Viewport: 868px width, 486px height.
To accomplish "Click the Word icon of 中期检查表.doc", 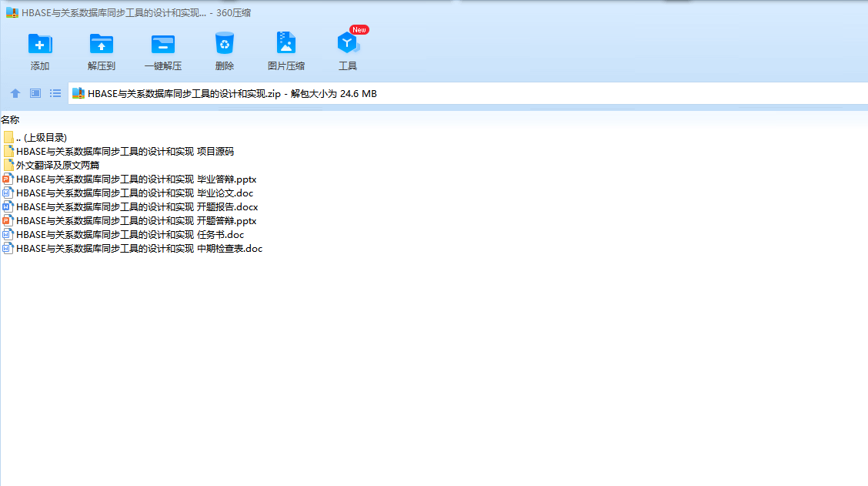I will [x=8, y=248].
